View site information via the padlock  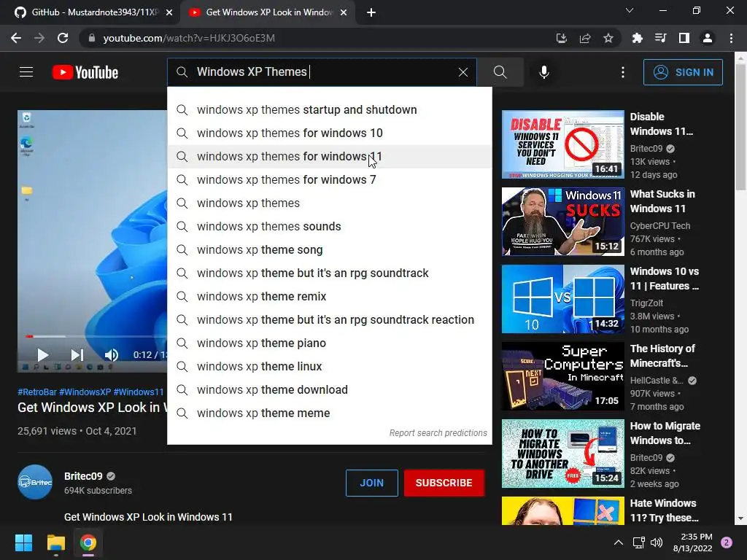(92, 38)
